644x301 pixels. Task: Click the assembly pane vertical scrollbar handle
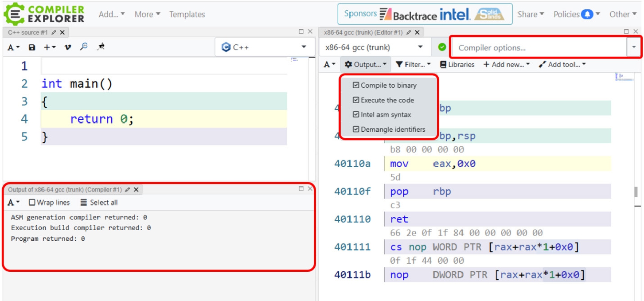pyautogui.click(x=636, y=192)
